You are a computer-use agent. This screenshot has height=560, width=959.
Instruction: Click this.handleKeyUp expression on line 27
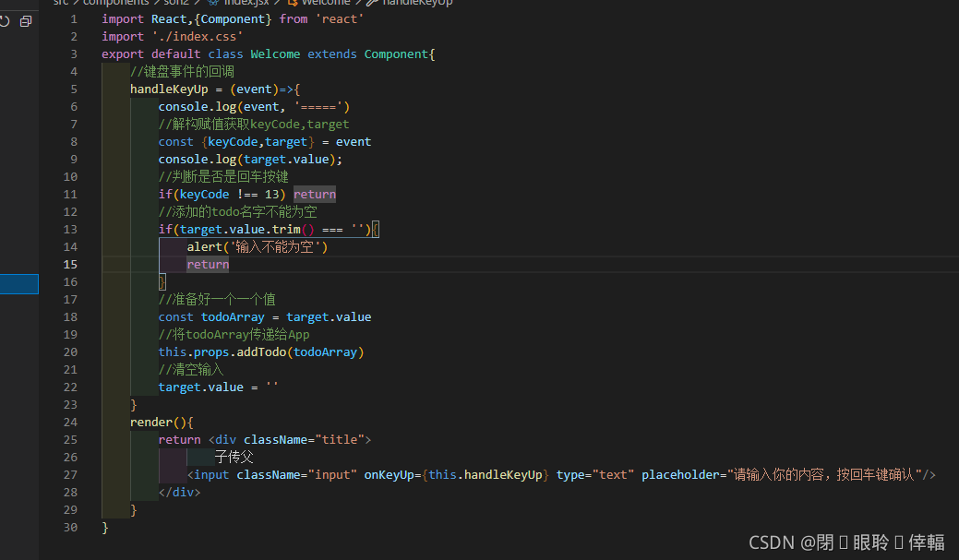pyautogui.click(x=485, y=475)
